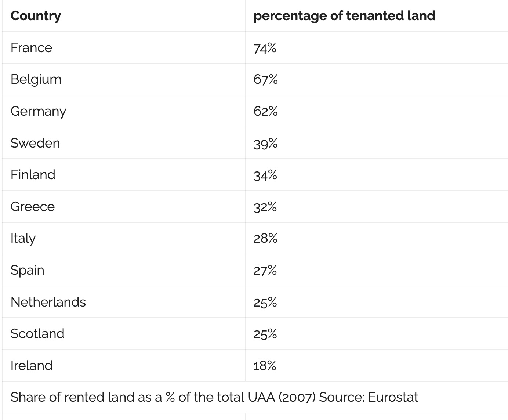Select the Spain country cell
Image resolution: width=508 pixels, height=420 pixels.
[x=28, y=270]
